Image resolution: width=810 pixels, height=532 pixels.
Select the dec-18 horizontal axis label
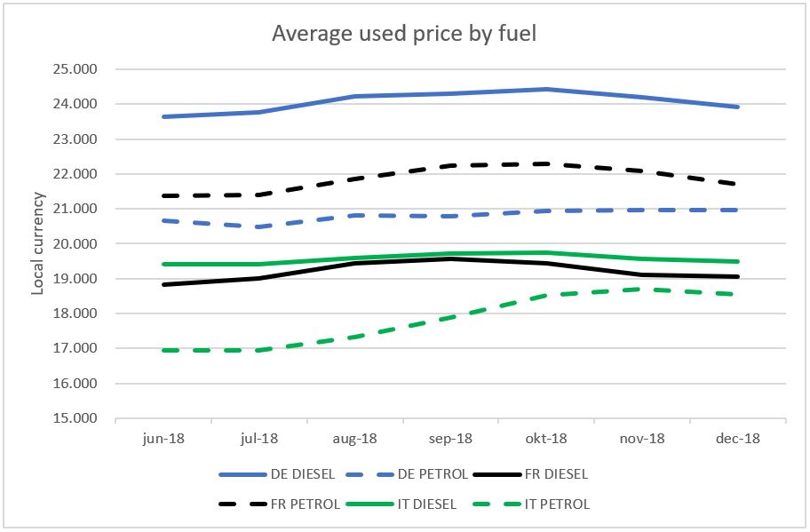click(738, 438)
